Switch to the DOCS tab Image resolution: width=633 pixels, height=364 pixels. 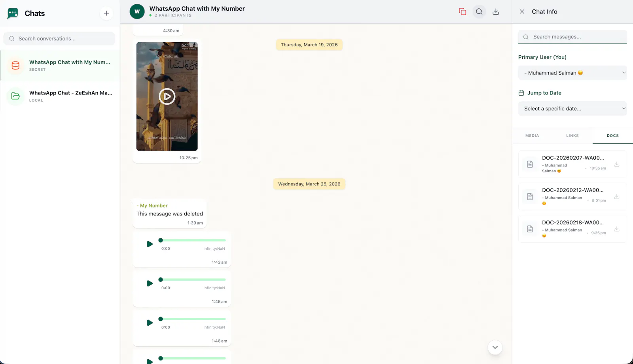pyautogui.click(x=613, y=136)
